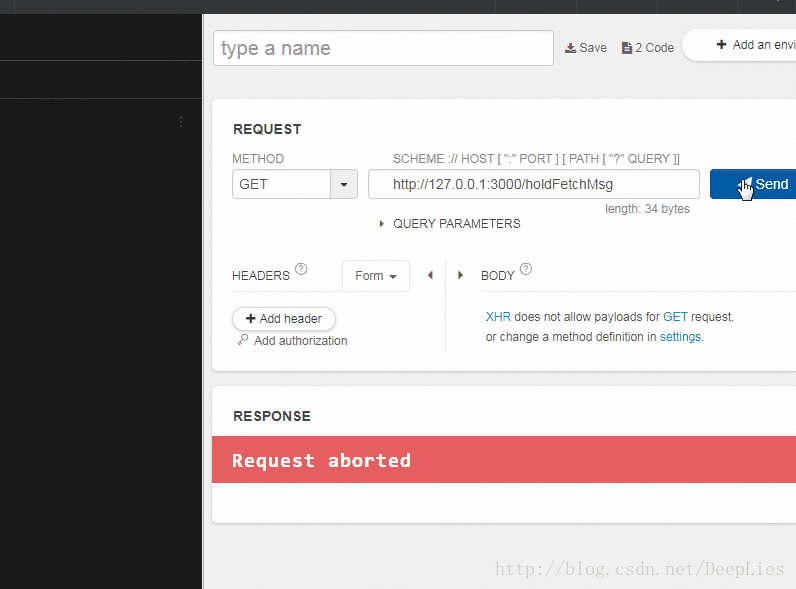The image size is (796, 589).
Task: Click the GET link in body note
Action: tap(675, 317)
